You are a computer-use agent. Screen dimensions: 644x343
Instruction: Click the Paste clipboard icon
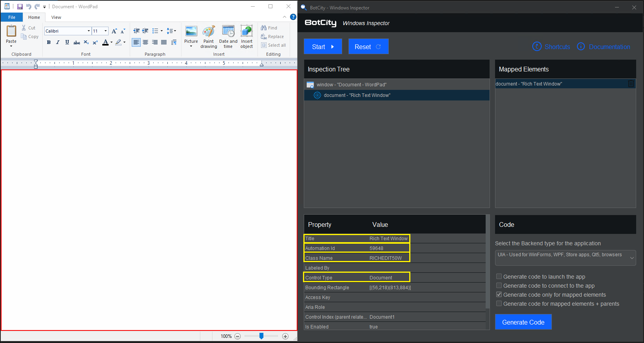(11, 31)
